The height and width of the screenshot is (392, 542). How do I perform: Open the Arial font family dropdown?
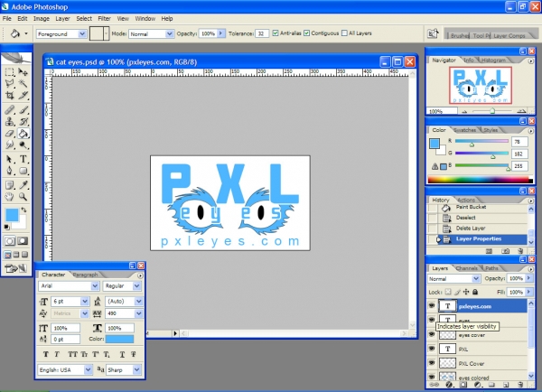pos(95,286)
